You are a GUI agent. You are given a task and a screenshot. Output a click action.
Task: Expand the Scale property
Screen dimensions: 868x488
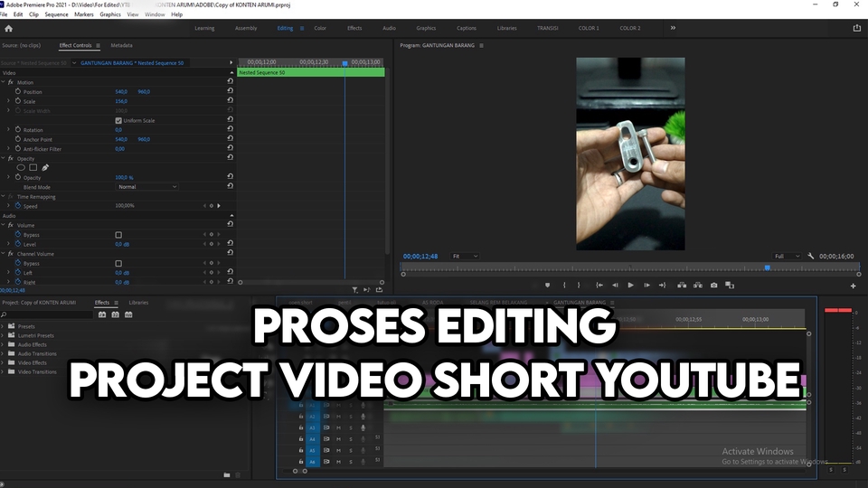click(x=8, y=100)
